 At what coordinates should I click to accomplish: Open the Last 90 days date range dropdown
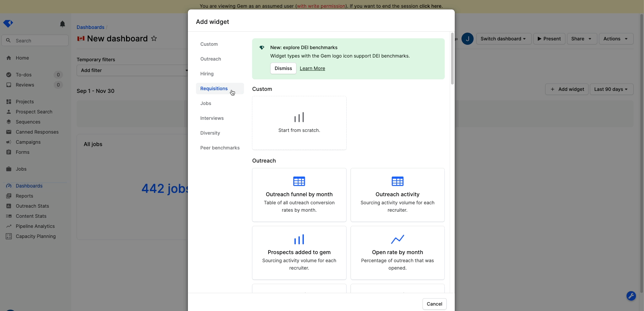click(611, 89)
